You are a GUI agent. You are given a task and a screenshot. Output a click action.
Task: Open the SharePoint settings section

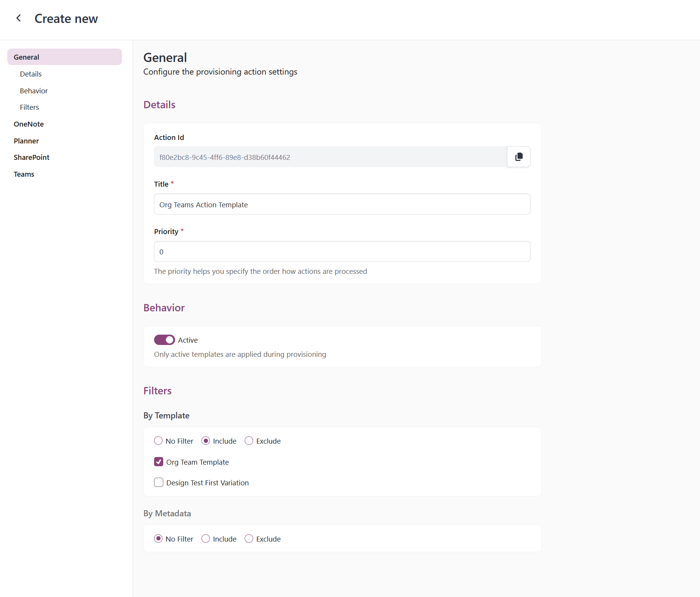coord(31,157)
